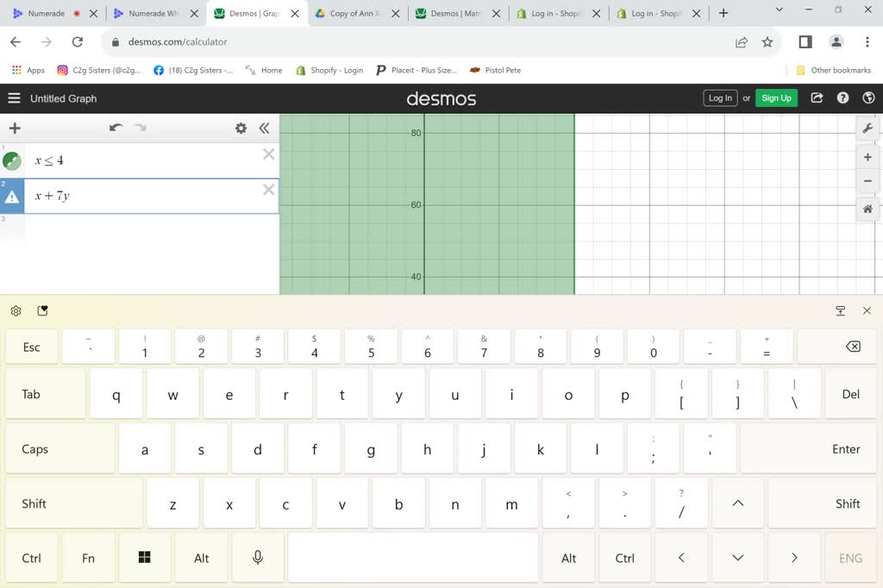Toggle visibility of x ≤ 4 inequality

12,160
